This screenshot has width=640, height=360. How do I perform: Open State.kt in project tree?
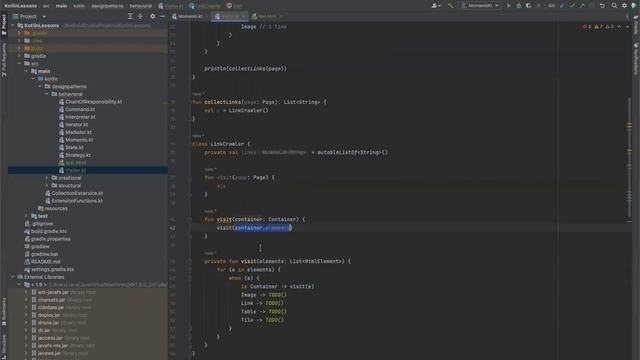74,147
